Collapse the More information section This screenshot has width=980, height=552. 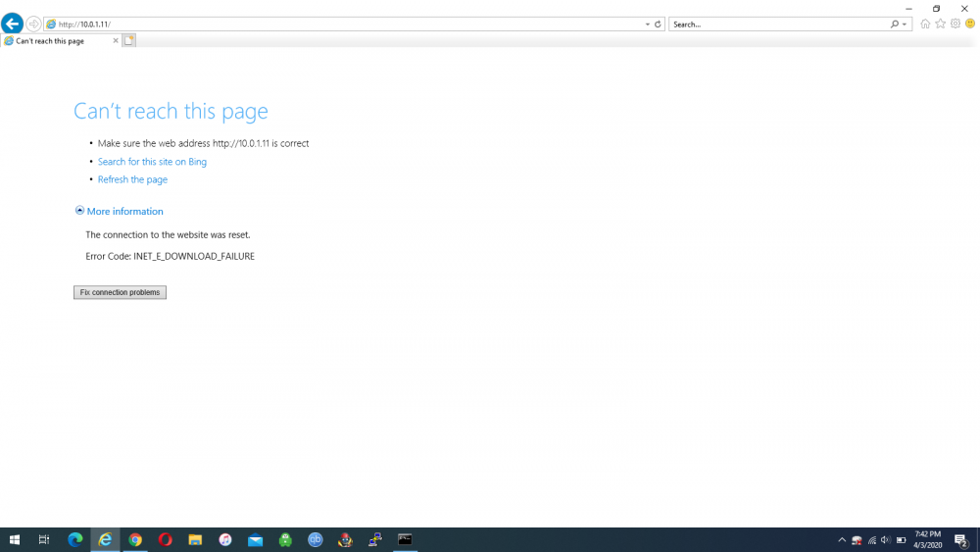pyautogui.click(x=119, y=212)
